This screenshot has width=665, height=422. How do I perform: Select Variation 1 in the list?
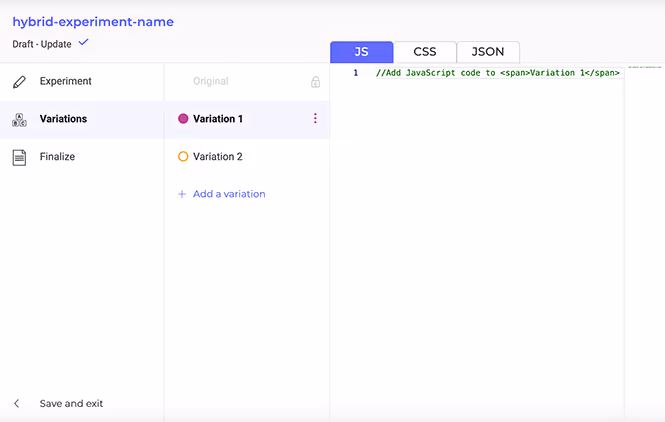click(x=247, y=119)
